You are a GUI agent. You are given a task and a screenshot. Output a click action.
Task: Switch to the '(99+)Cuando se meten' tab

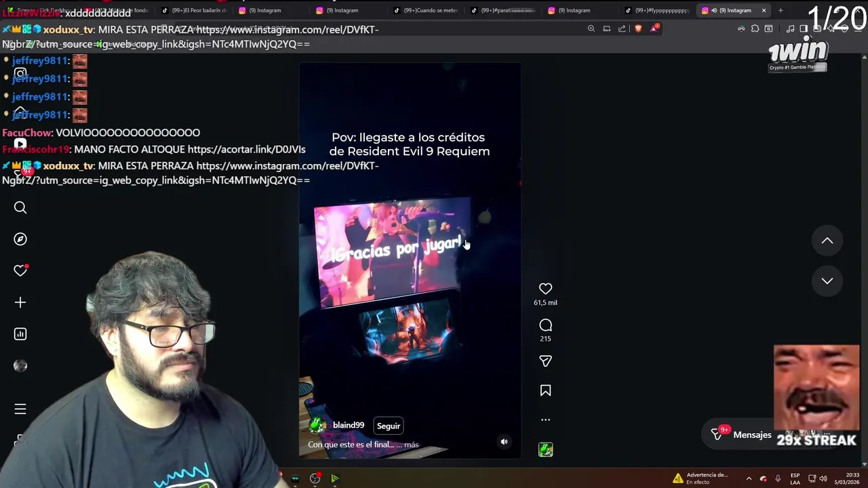427,10
